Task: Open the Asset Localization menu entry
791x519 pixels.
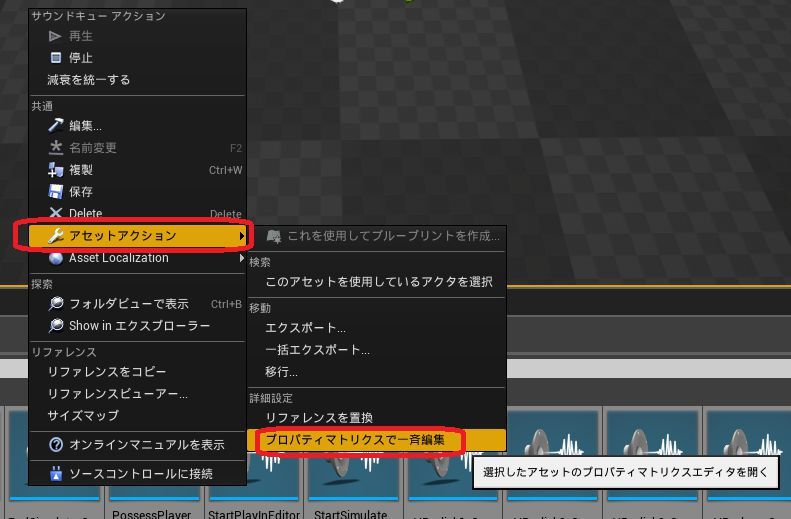Action: coord(137,258)
